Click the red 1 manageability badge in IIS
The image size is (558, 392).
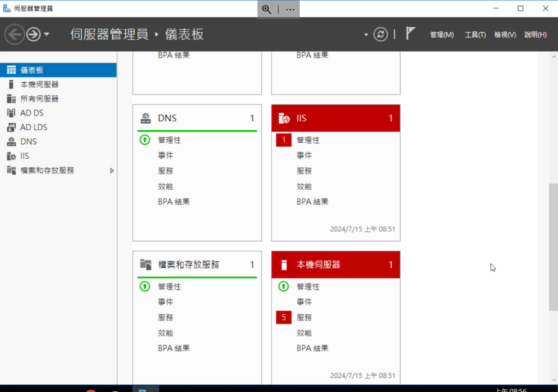[284, 140]
